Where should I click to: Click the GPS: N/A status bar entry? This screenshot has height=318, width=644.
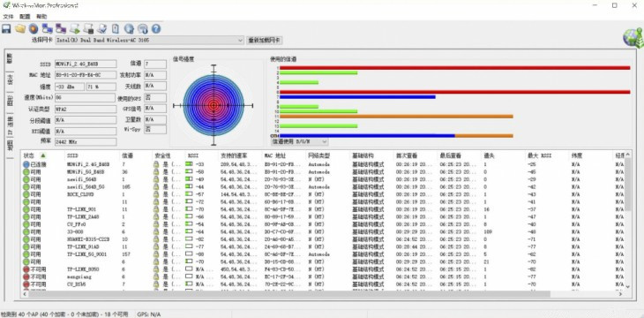tap(149, 314)
